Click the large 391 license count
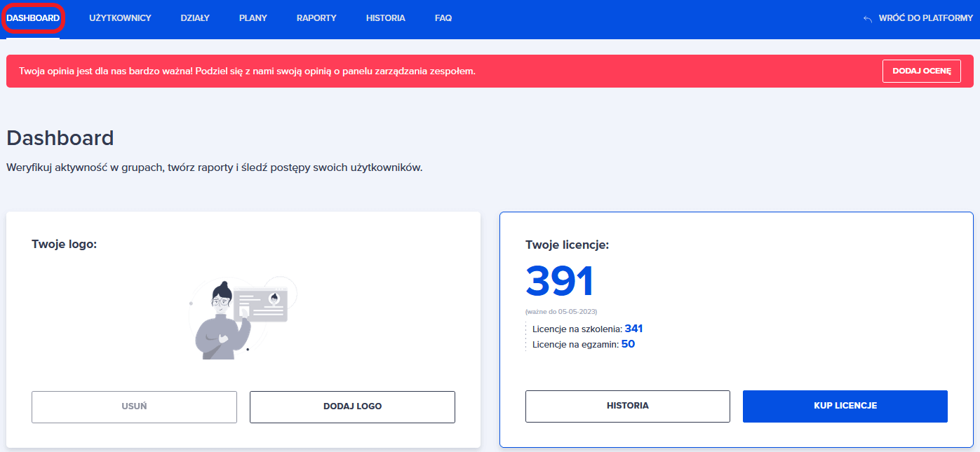980x452 pixels. pos(560,282)
